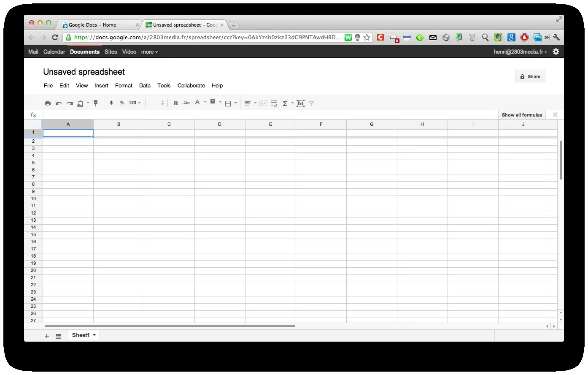The image size is (588, 375).
Task: Undo the last action
Action: point(59,103)
